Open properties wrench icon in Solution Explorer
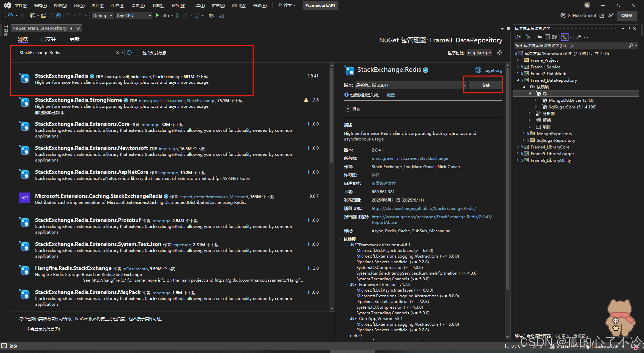This screenshot has height=353, width=644. [579, 37]
